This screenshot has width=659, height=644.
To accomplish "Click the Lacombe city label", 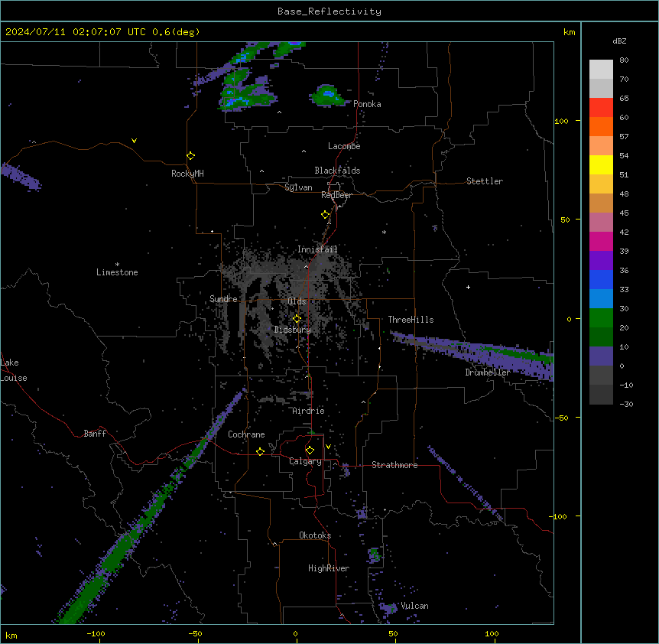I will (x=344, y=146).
